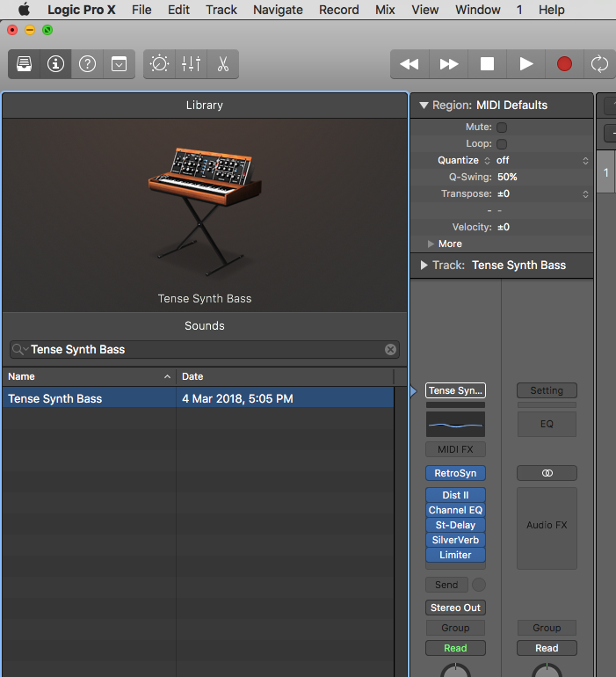Click the synthesizer instrument image
Image resolution: width=616 pixels, height=677 pixels.
tap(205, 212)
